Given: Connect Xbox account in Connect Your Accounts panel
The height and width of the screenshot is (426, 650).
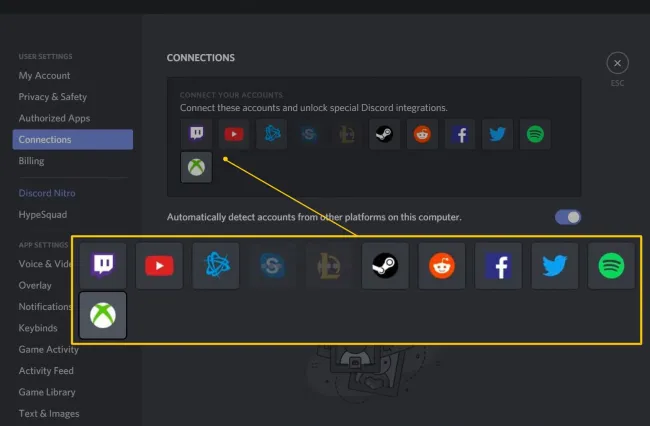Looking at the screenshot, I should point(196,167).
